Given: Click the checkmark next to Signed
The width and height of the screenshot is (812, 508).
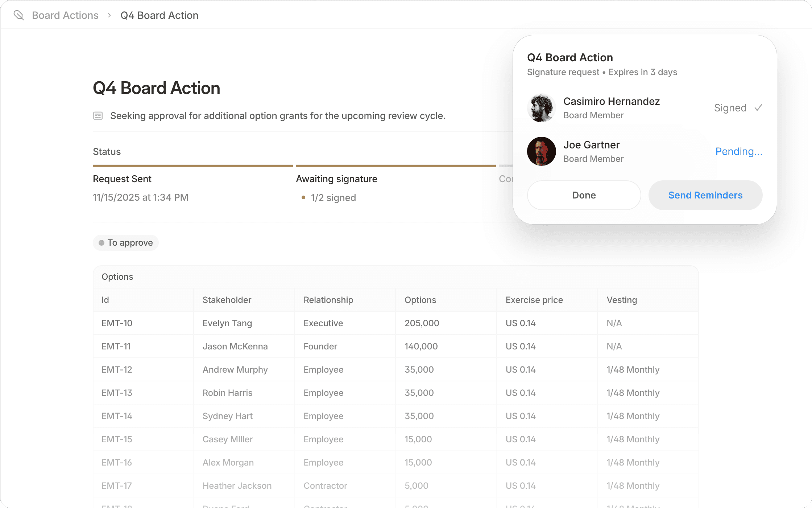Looking at the screenshot, I should [758, 107].
